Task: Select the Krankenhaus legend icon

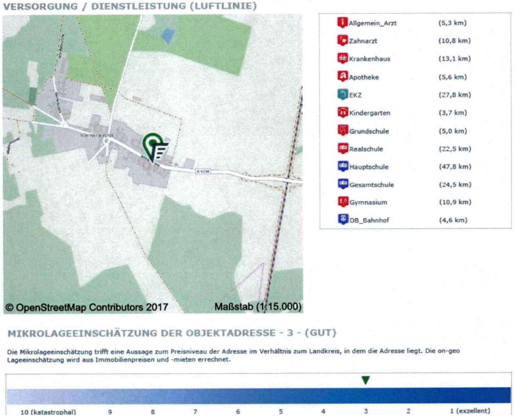Action: (342, 58)
